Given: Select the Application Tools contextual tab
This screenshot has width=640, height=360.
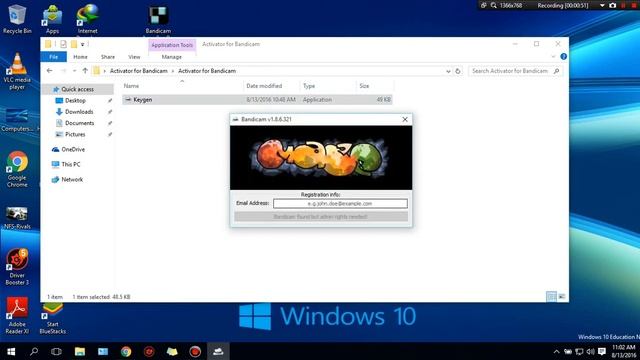Looking at the screenshot, I should click(x=172, y=45).
